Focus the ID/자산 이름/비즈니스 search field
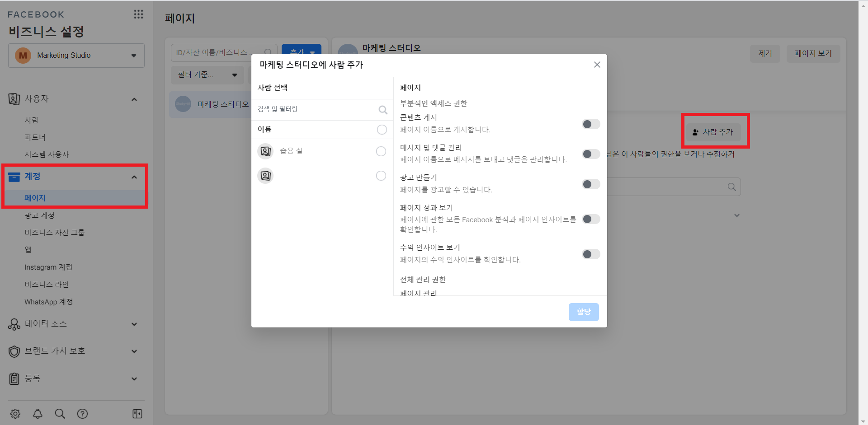Image resolution: width=868 pixels, height=425 pixels. pyautogui.click(x=224, y=52)
